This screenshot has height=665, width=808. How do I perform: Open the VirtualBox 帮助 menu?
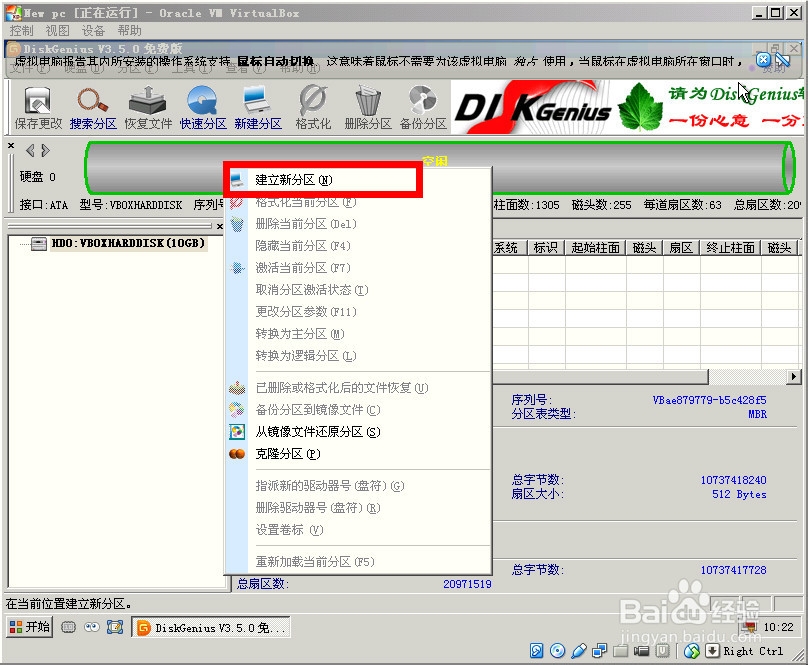129,31
